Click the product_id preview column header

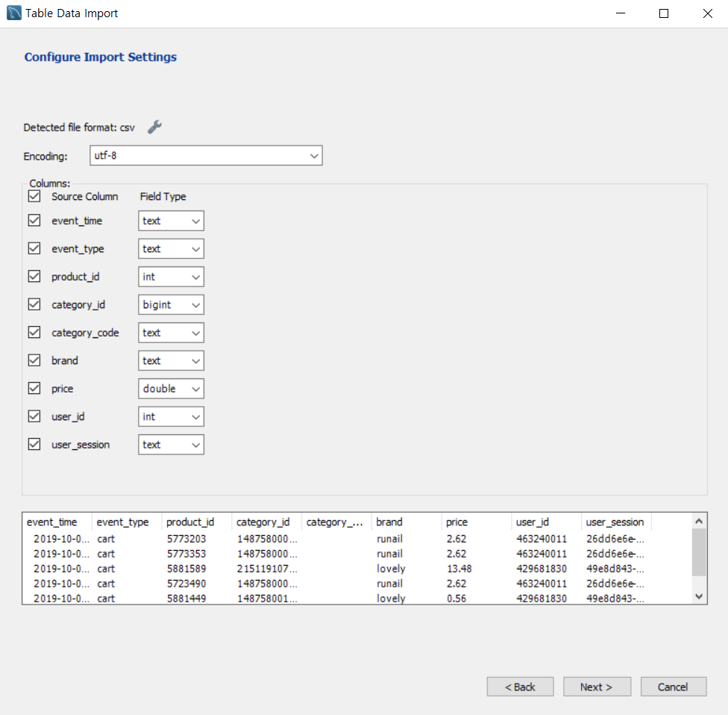point(197,522)
